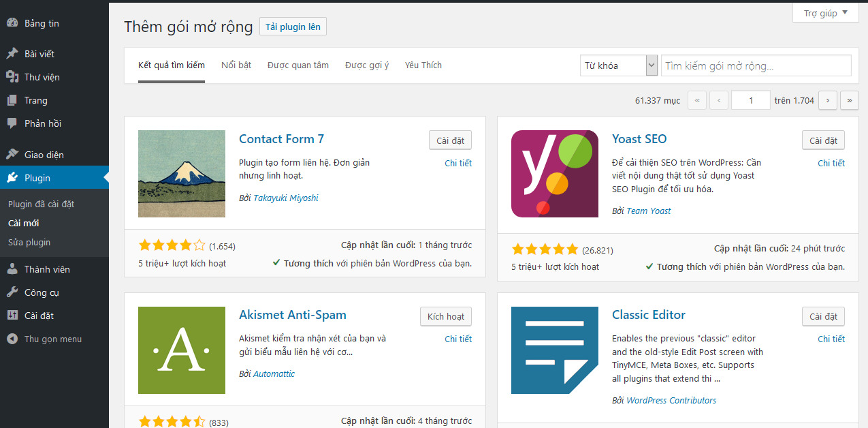868x428 pixels.
Task: Click the Bài viết pushpin icon
Action: tap(12, 54)
